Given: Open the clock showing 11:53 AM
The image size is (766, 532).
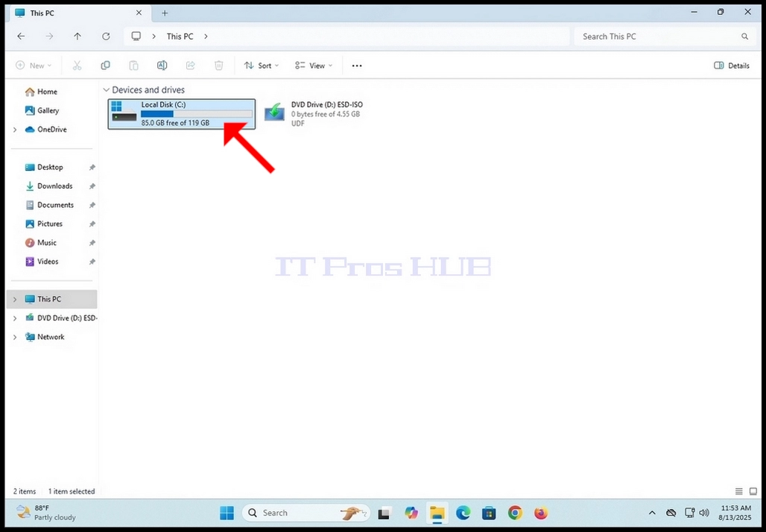Looking at the screenshot, I should (x=735, y=513).
